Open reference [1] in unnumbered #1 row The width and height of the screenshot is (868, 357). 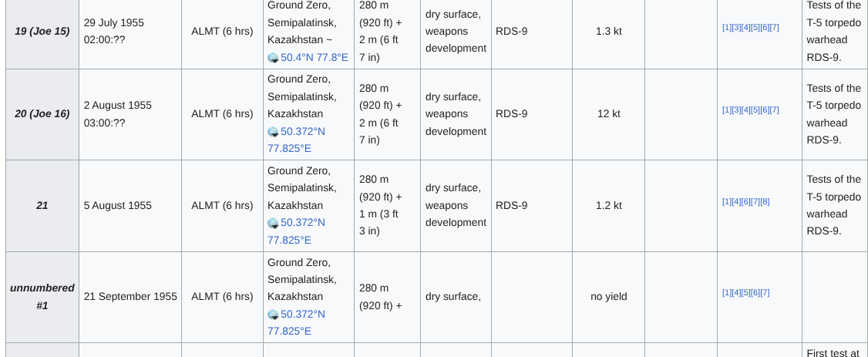(x=726, y=293)
